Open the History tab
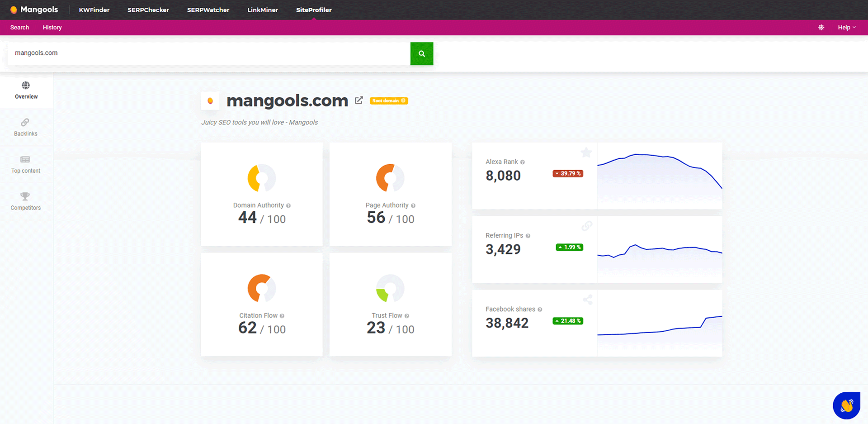Image resolution: width=868 pixels, height=424 pixels. (x=52, y=28)
